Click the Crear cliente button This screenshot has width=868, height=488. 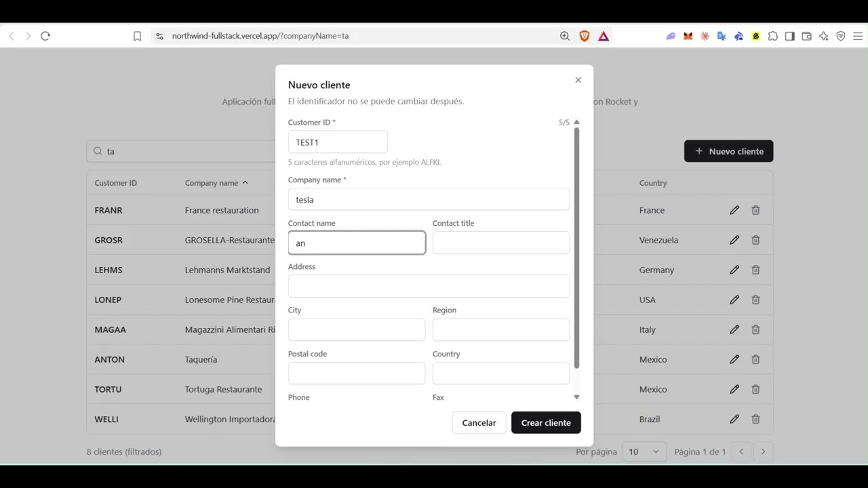coord(546,423)
